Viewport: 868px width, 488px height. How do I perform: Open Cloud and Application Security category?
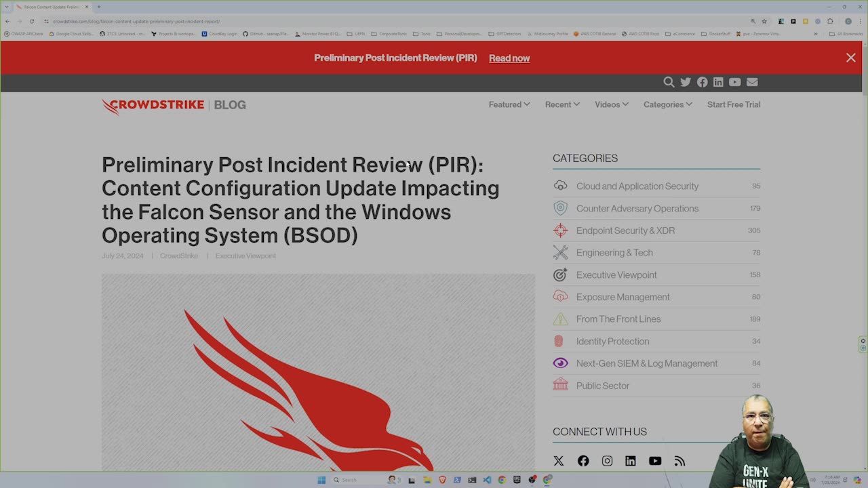(x=637, y=186)
